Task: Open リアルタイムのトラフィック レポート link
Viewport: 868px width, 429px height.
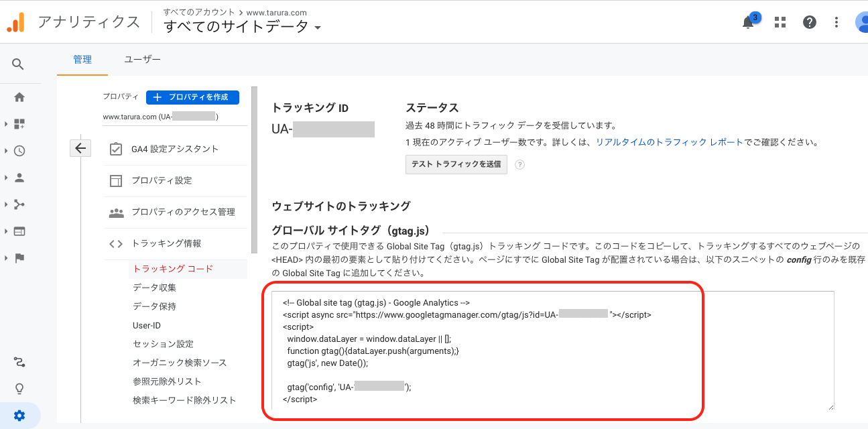Action: click(x=670, y=142)
